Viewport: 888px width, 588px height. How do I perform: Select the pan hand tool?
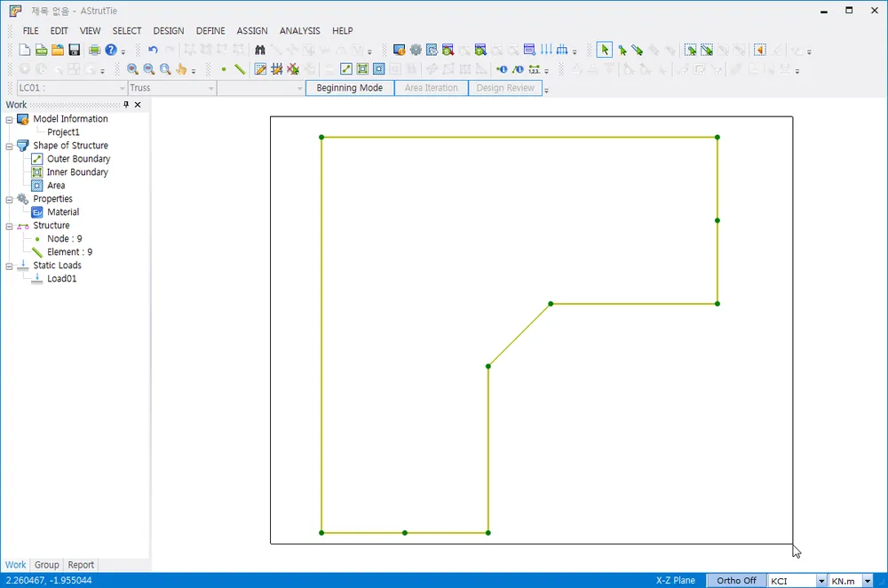181,69
